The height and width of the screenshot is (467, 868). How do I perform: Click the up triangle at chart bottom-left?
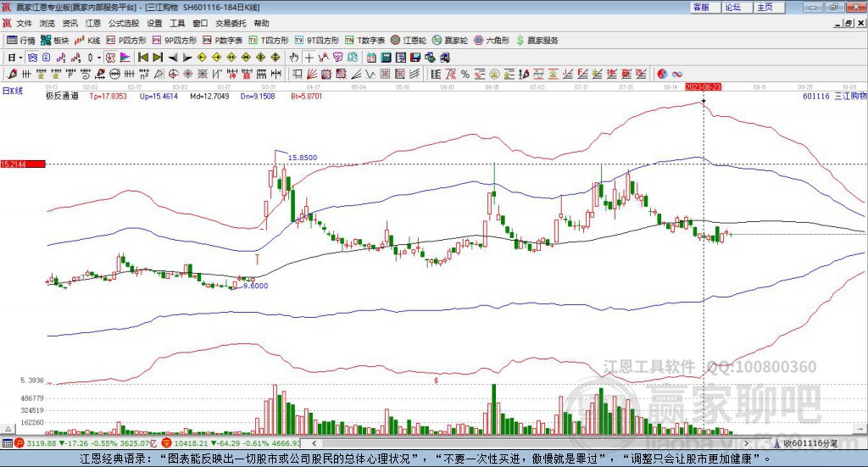click(8, 429)
